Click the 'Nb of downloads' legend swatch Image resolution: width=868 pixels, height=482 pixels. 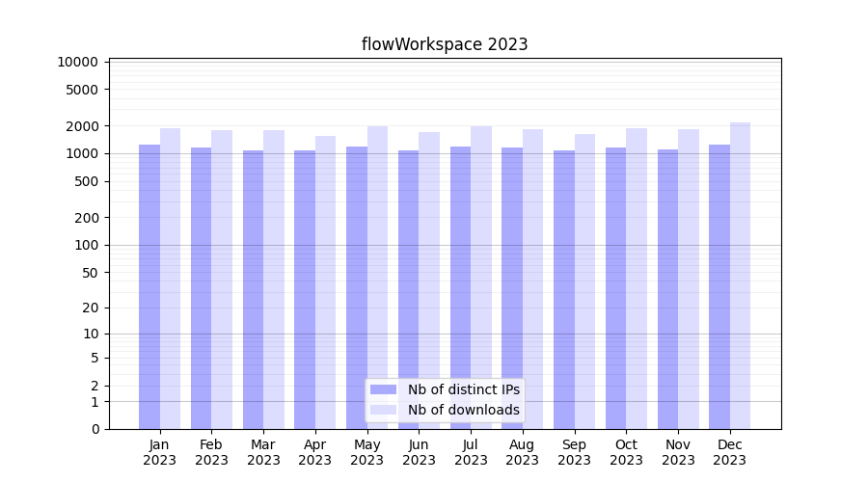[383, 410]
